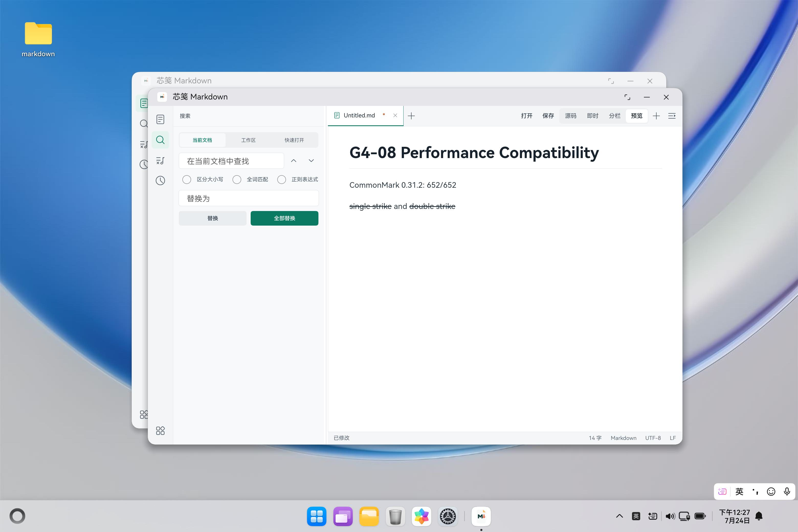The height and width of the screenshot is (532, 798).
Task: Switch to 预览 preview view
Action: click(637, 116)
